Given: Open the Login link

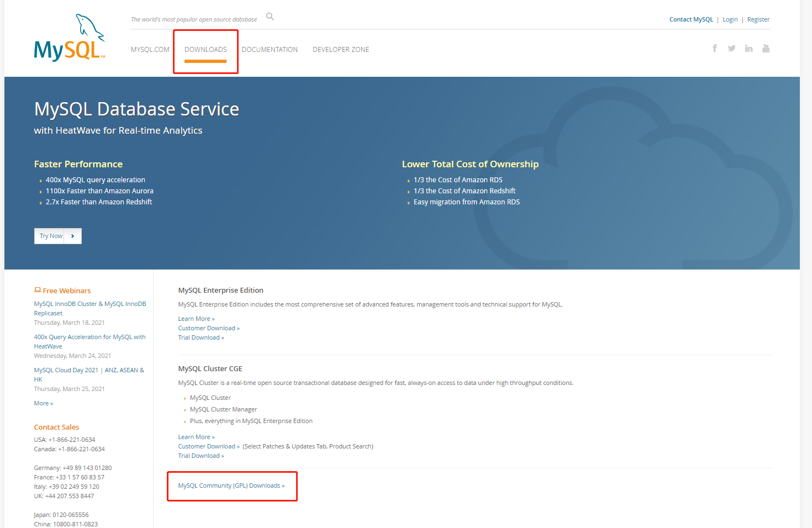Looking at the screenshot, I should (x=730, y=19).
